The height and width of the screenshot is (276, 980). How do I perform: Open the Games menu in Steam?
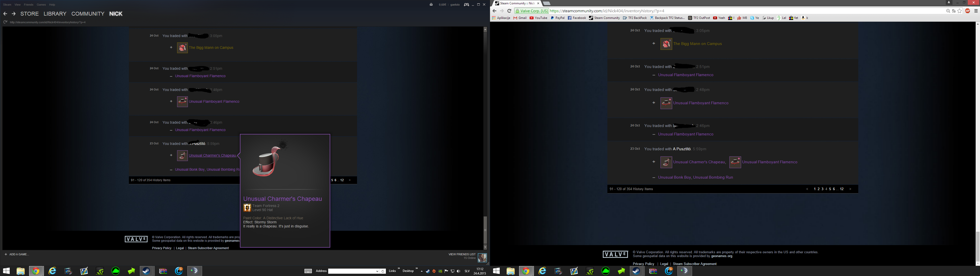[x=41, y=5]
